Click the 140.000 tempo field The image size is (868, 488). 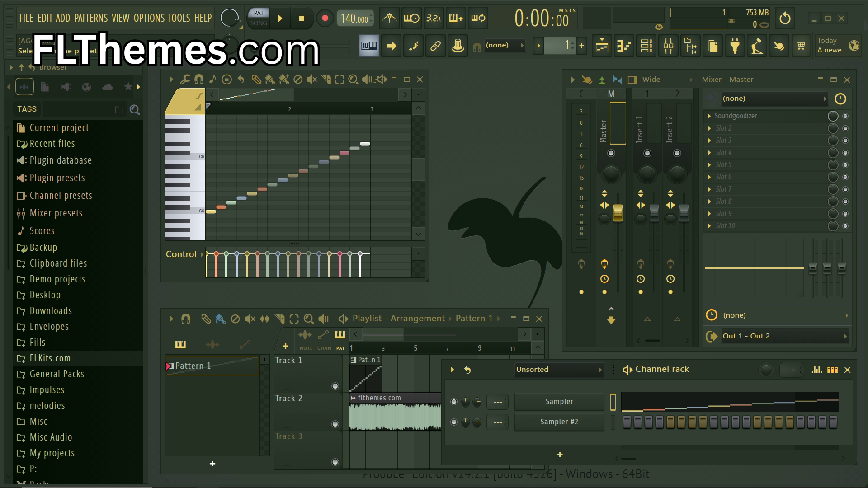354,19
